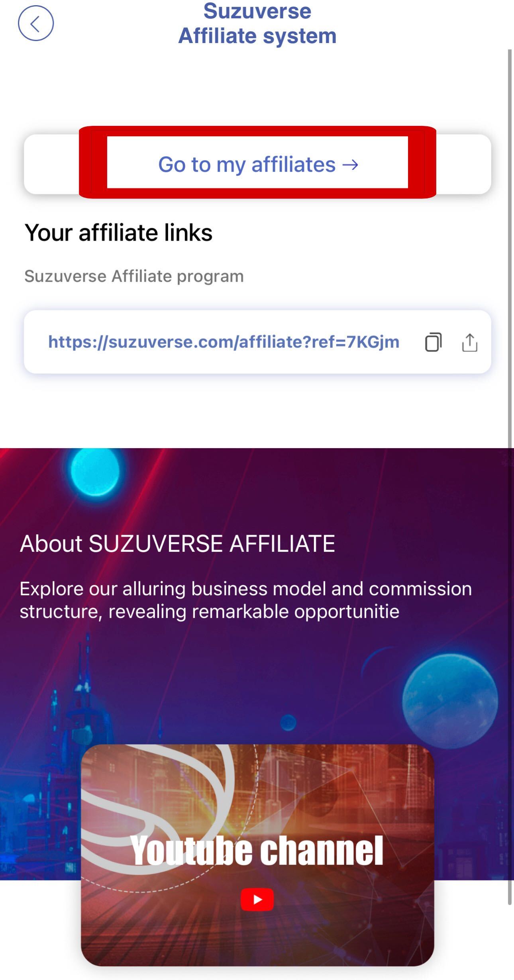Viewport: 514px width, 980px height.
Task: Click the Suzuverse Affiliate program label
Action: pos(134,276)
